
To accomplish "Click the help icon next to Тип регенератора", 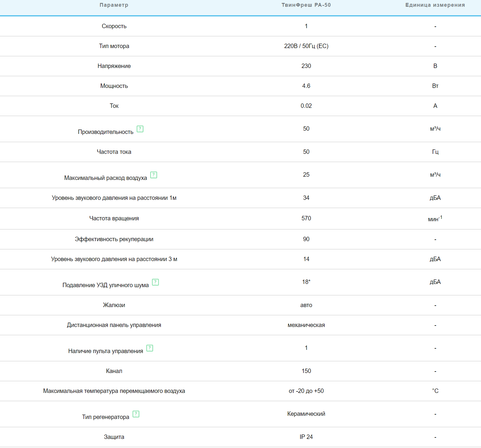I will (136, 414).
